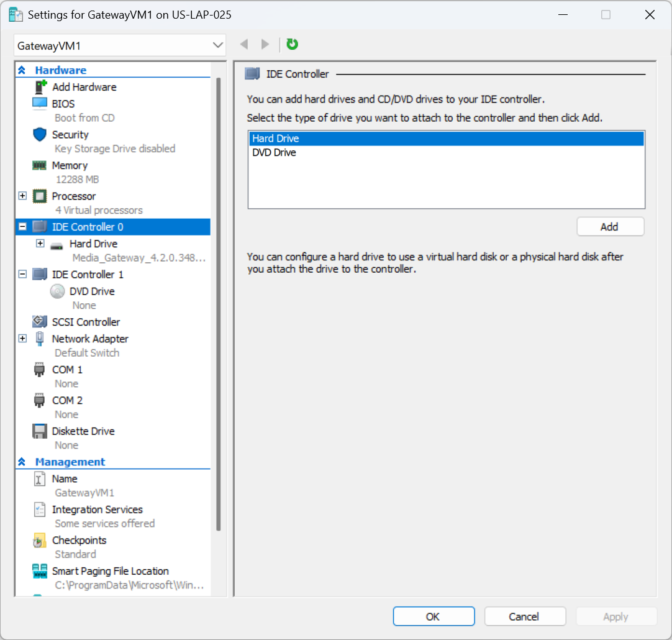Click the Diskette Drive floppy icon
The image size is (672, 640).
coord(39,431)
